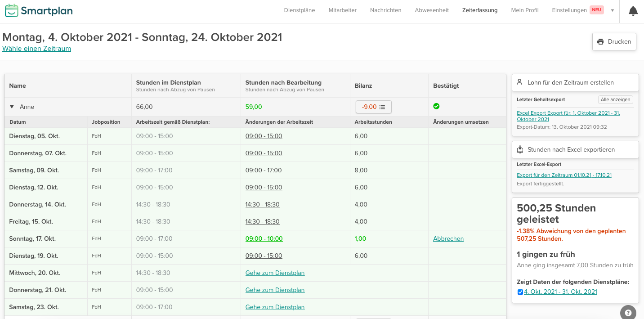This screenshot has height=319, width=644.
Task: Click Lohn für den Zeitraum erstellen
Action: click(575, 82)
